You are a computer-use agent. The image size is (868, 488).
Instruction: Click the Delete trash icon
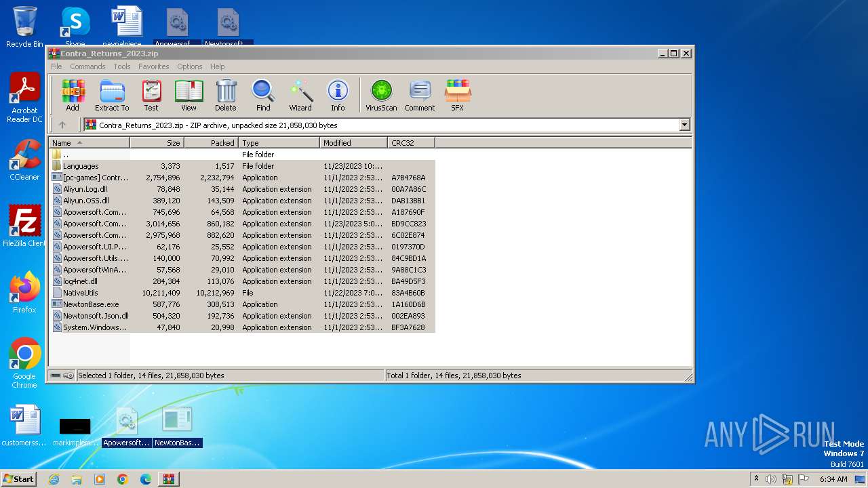[x=226, y=96]
